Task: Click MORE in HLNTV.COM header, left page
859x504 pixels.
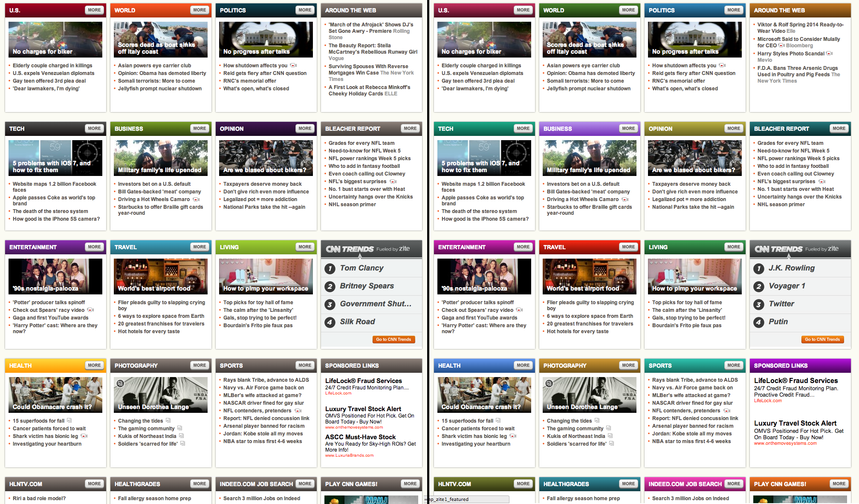Action: [94, 484]
